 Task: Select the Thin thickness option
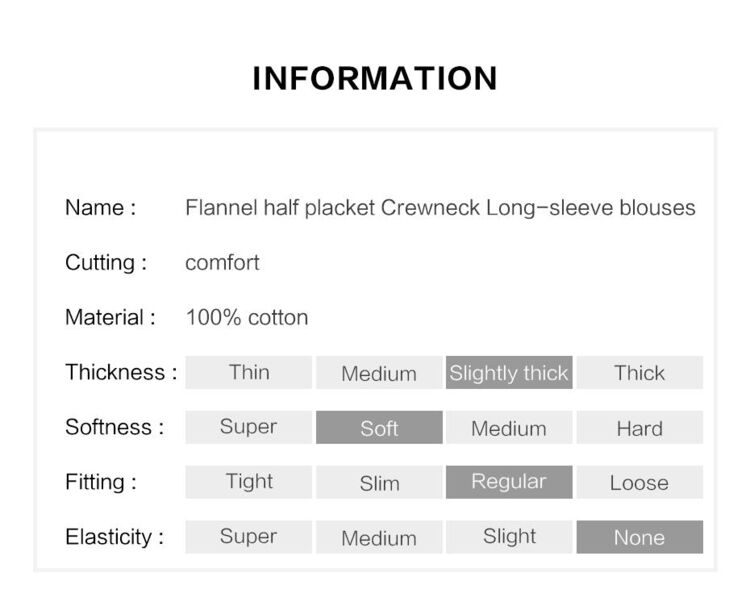[249, 372]
